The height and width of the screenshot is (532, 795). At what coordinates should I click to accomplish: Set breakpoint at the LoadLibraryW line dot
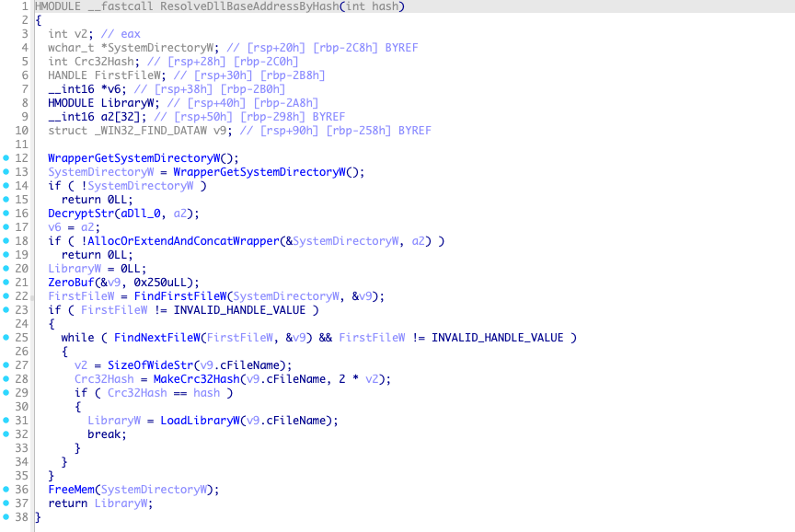[x=6, y=421]
